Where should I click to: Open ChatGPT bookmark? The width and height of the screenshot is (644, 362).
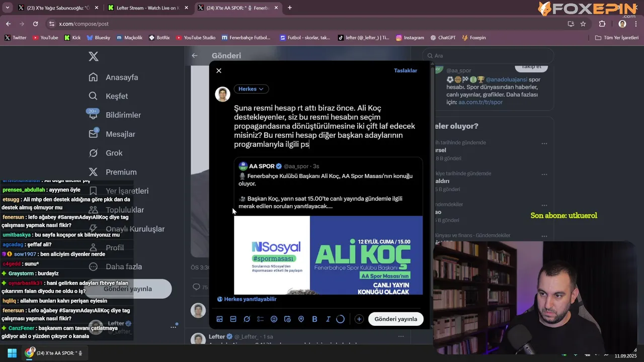tap(443, 38)
